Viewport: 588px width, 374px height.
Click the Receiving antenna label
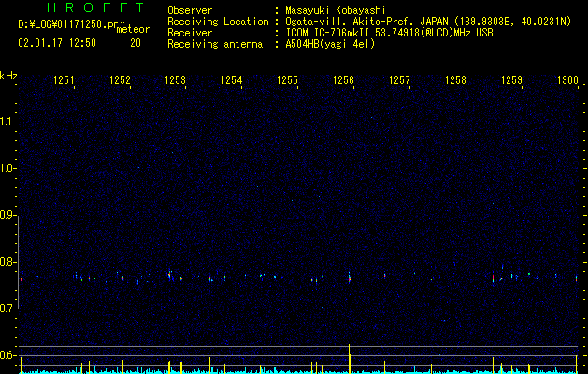pyautogui.click(x=215, y=44)
